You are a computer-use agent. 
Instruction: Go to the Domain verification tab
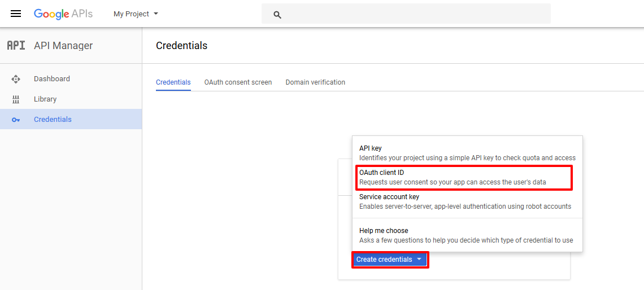click(x=315, y=82)
